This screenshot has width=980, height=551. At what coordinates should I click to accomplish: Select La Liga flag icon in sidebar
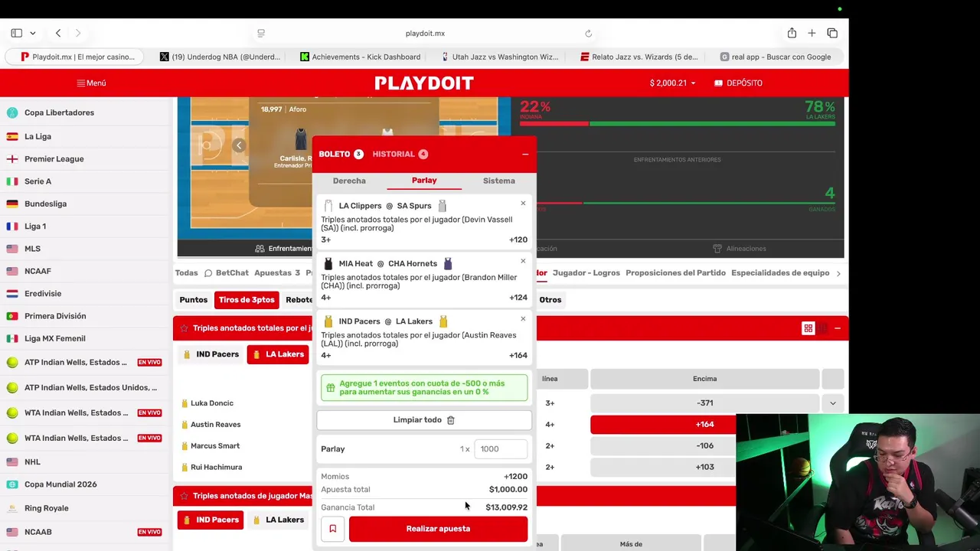(12, 136)
